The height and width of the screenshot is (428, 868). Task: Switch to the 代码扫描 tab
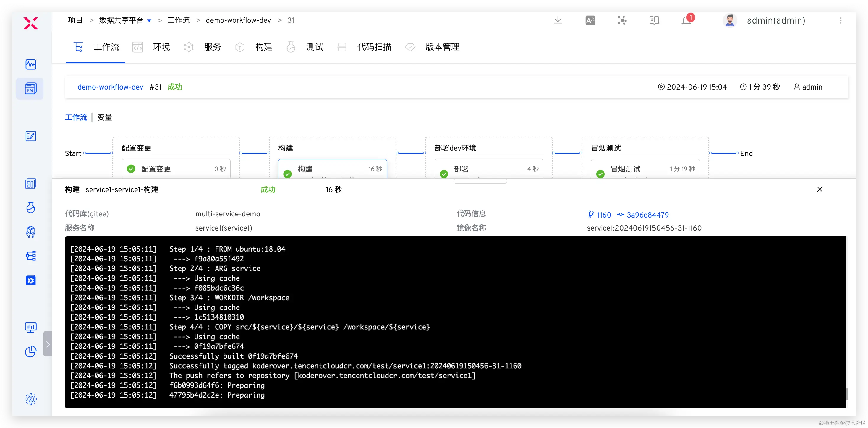374,47
